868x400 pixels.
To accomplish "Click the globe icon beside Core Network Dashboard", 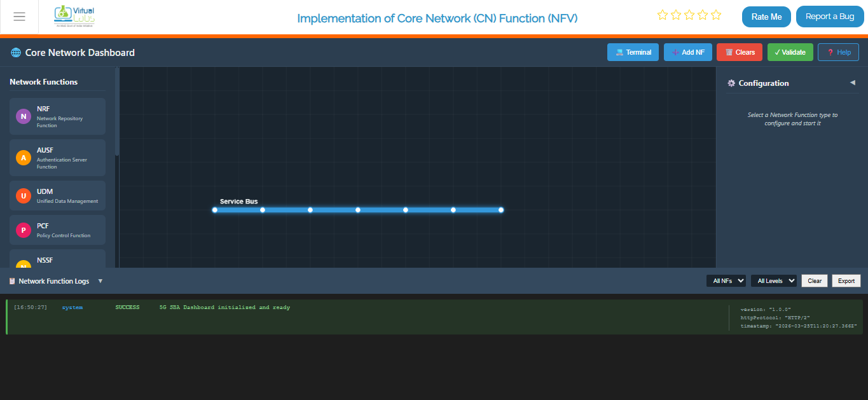I will coord(16,53).
